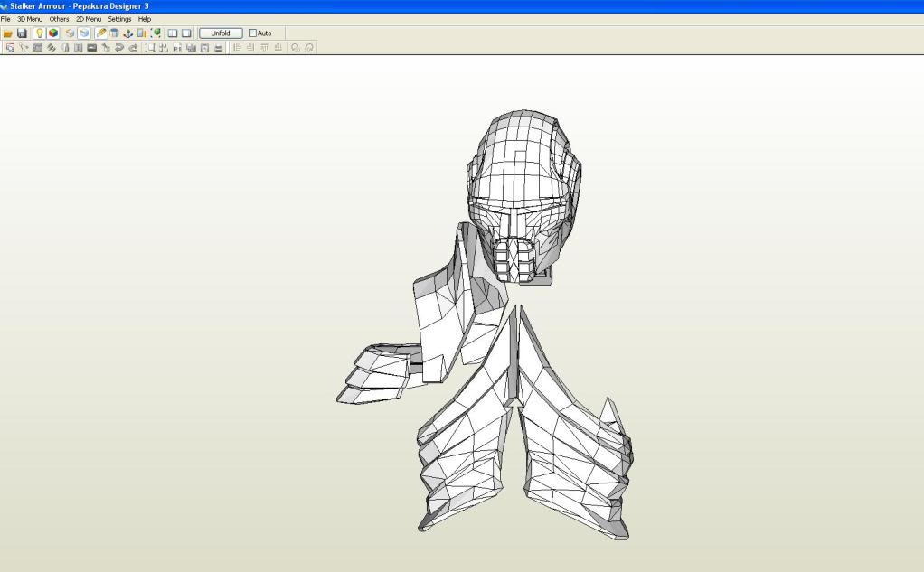
Task: Click the align-left icon in second toolbar row
Action: tap(237, 48)
